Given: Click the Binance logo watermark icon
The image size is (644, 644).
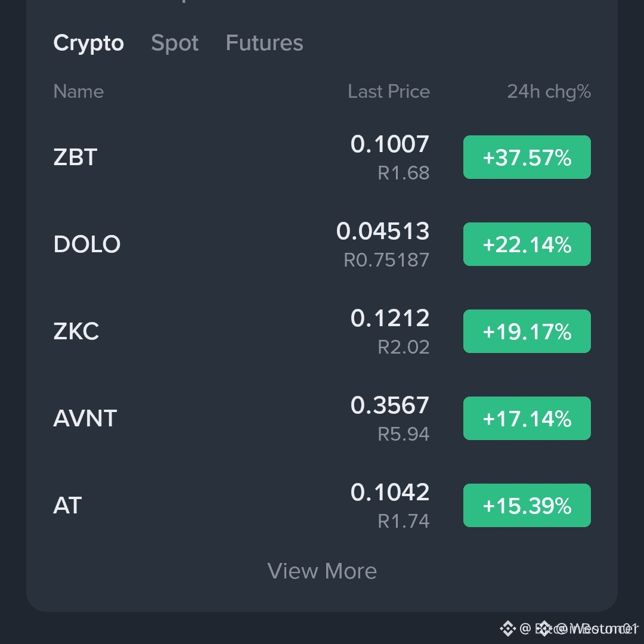Looking at the screenshot, I should point(507,628).
